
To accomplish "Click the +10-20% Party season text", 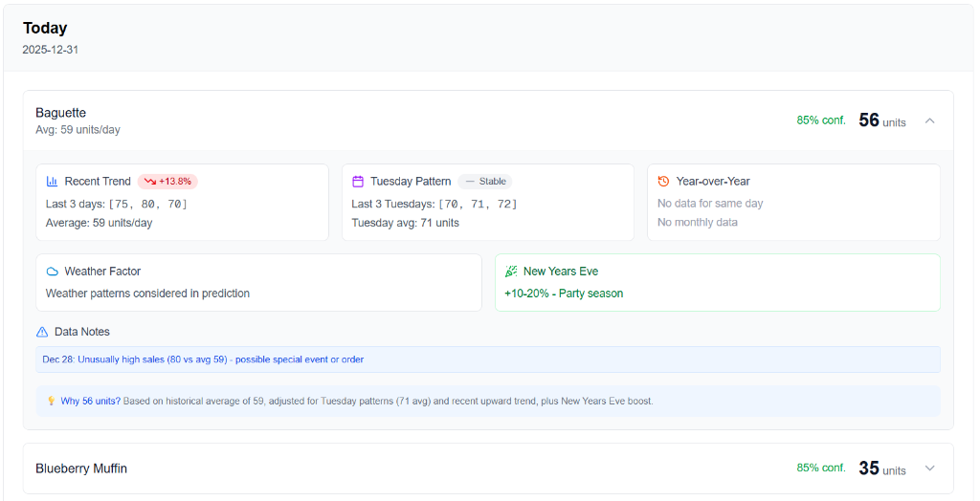I will (x=564, y=294).
